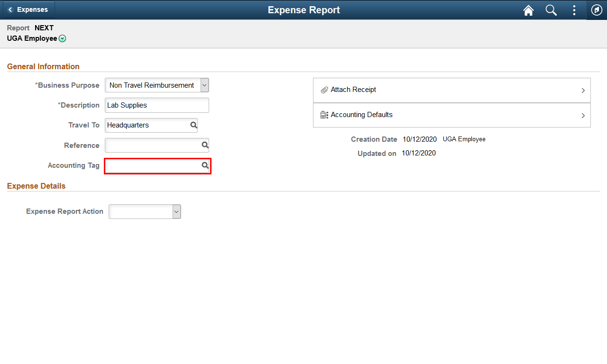Open the global search magnifier icon
The height and width of the screenshot is (364, 607).
coord(551,10)
